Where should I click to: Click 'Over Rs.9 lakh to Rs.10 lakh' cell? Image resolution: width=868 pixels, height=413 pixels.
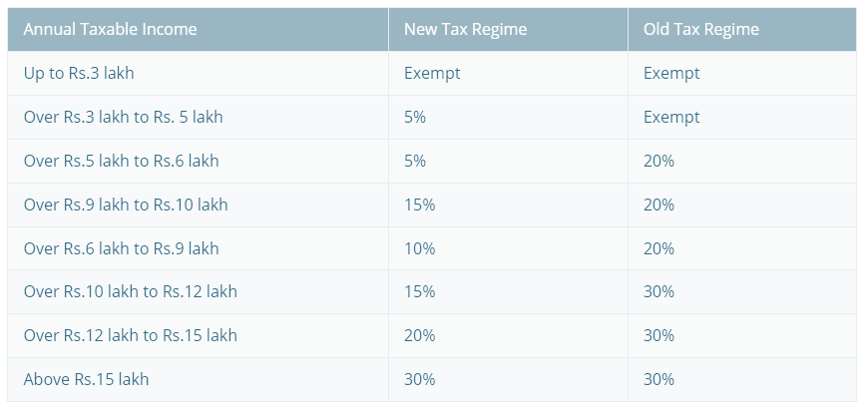(x=126, y=206)
